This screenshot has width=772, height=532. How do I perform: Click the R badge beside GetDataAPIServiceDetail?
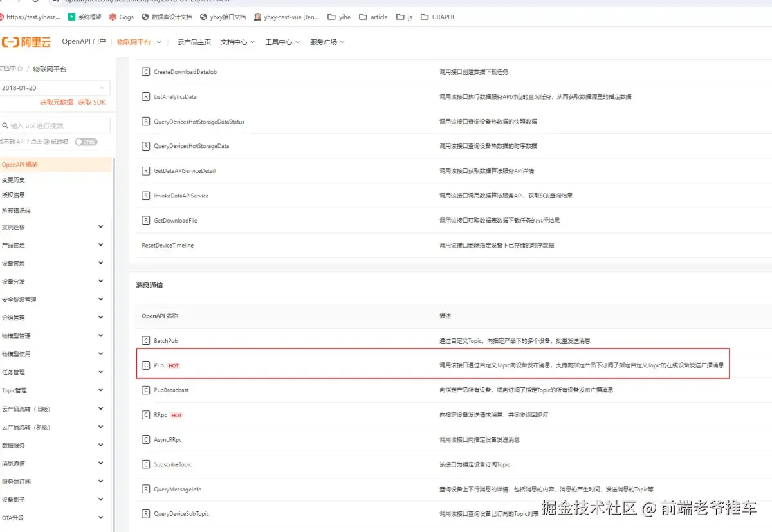pyautogui.click(x=146, y=171)
